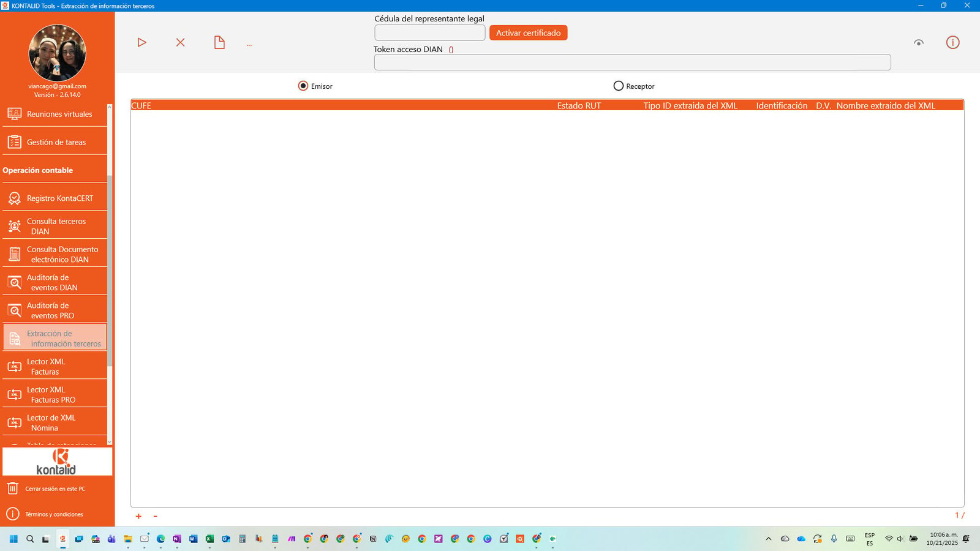The height and width of the screenshot is (551, 980).
Task: Click the sidebar scrollbar up arrow
Action: pyautogui.click(x=110, y=107)
